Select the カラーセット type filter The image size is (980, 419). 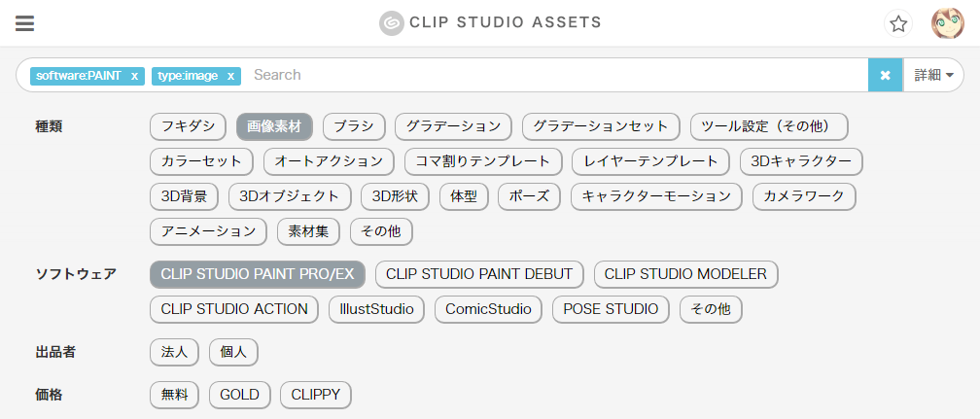pyautogui.click(x=202, y=161)
